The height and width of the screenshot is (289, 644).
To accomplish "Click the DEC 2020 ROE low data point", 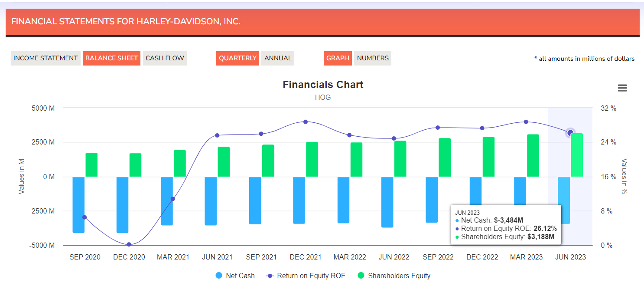I will tap(129, 244).
